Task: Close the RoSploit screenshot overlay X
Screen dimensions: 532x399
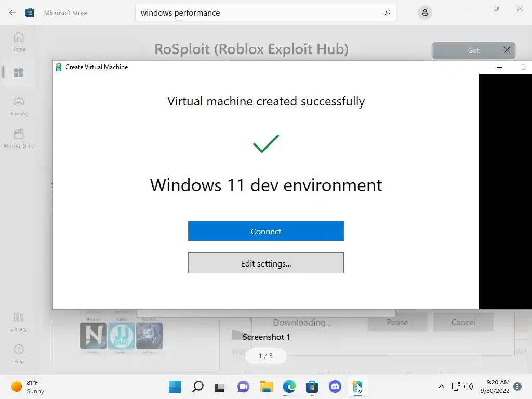Action: (x=507, y=50)
